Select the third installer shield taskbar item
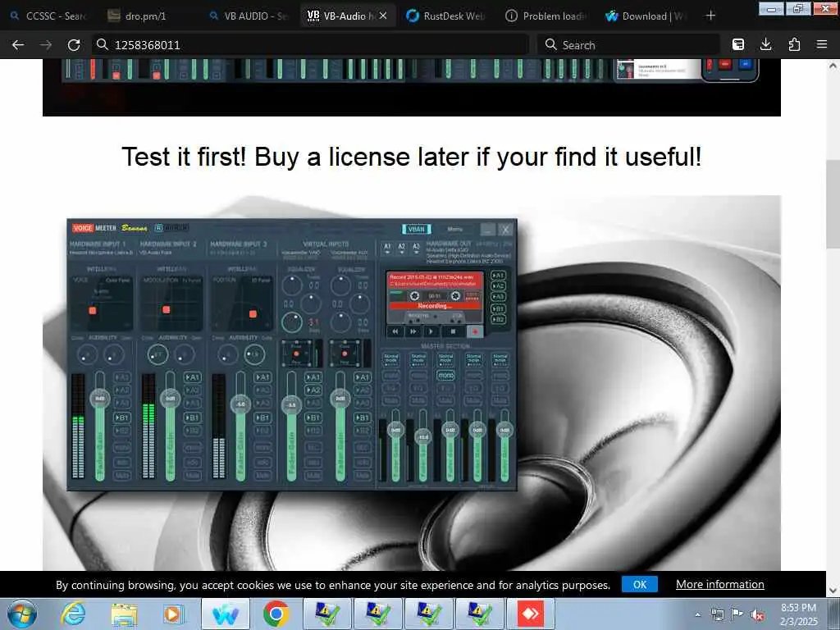 click(x=429, y=614)
